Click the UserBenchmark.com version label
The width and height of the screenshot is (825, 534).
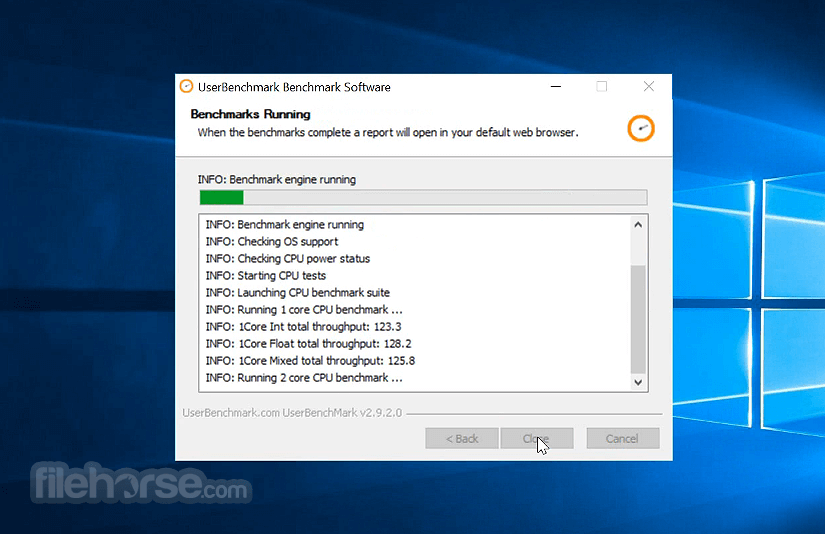pos(292,412)
